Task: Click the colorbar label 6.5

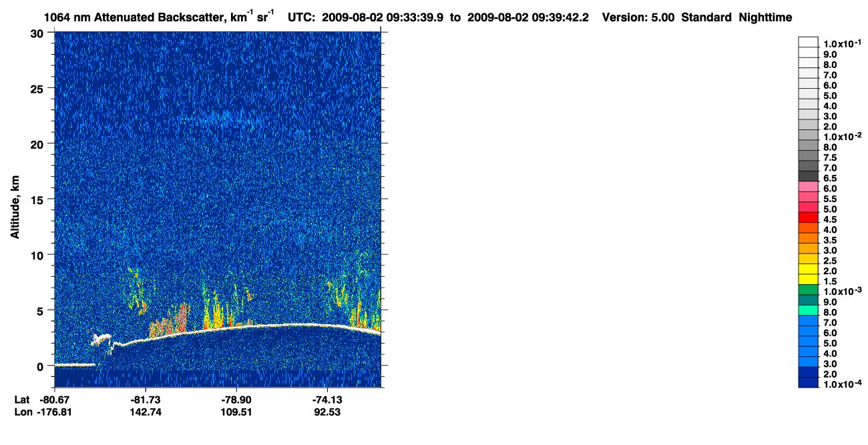Action: click(830, 178)
